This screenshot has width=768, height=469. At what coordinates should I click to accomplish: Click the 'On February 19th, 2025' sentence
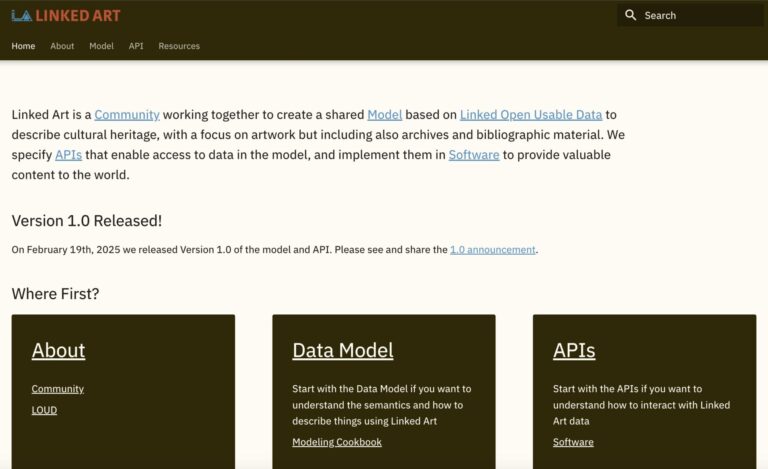[275, 250]
